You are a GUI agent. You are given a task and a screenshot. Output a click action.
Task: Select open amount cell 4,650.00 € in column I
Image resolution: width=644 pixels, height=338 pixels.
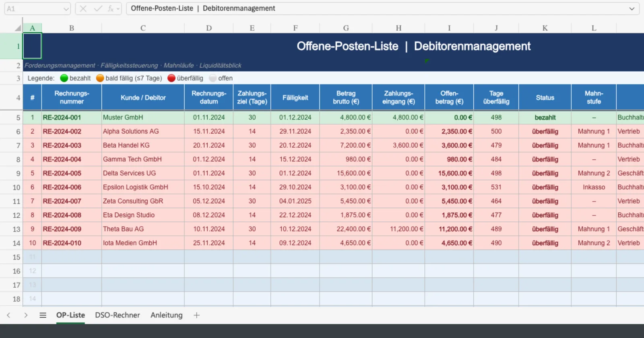click(449, 243)
